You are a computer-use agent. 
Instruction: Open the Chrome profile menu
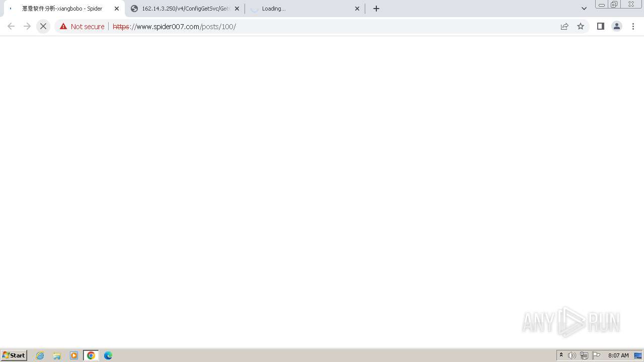[x=616, y=26]
